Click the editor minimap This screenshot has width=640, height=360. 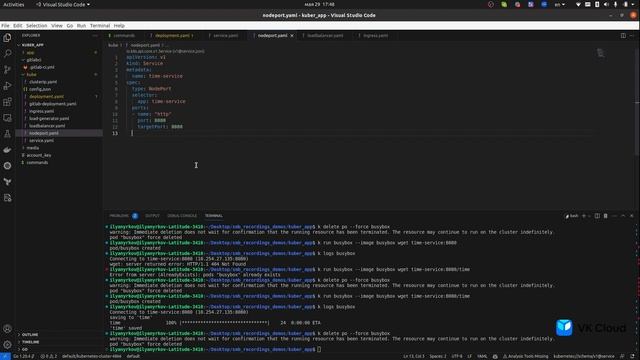point(600,53)
